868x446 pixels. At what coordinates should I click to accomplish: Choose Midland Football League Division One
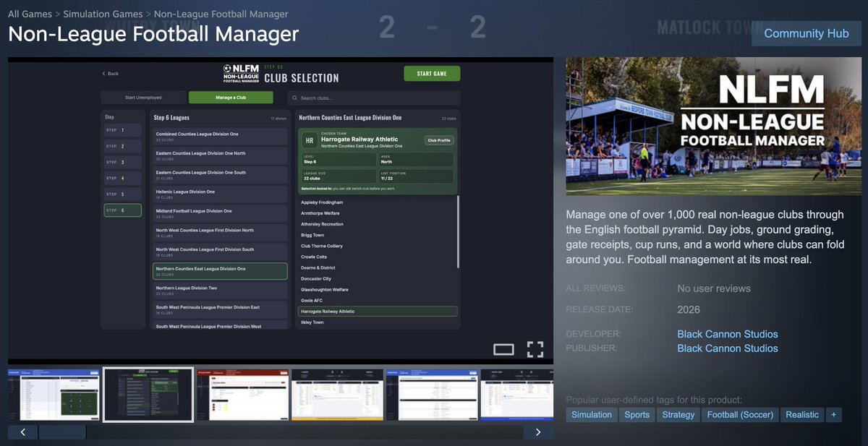pos(220,213)
